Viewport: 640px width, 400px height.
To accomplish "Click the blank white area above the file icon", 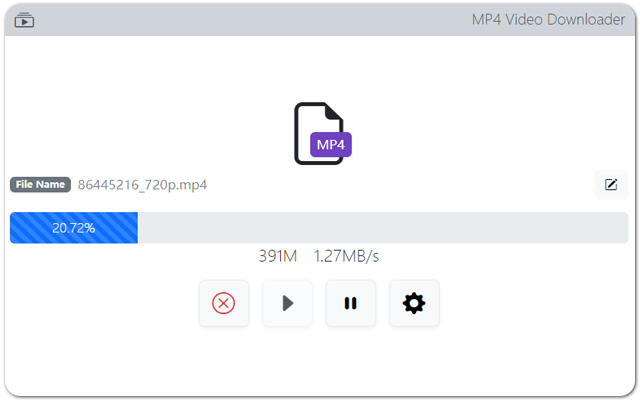I will coord(320,67).
